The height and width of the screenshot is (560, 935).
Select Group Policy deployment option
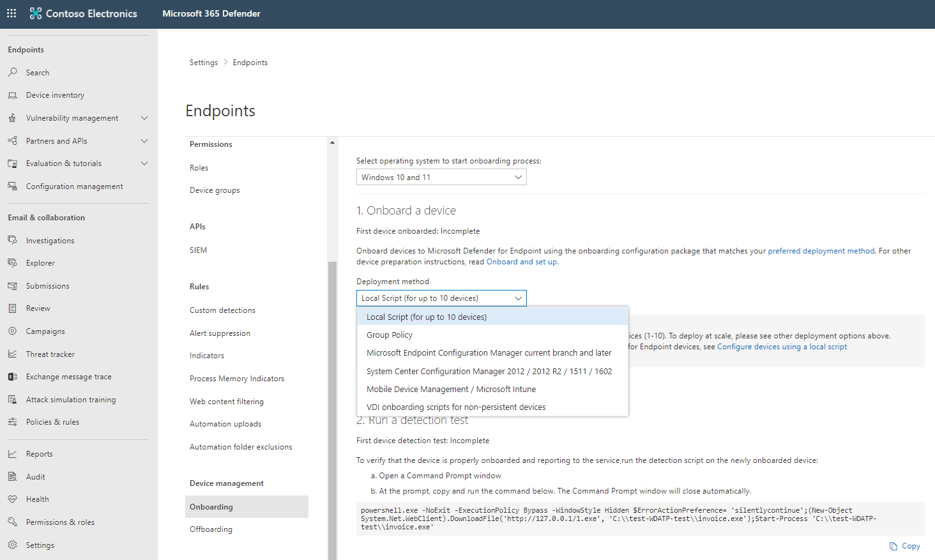pos(492,335)
